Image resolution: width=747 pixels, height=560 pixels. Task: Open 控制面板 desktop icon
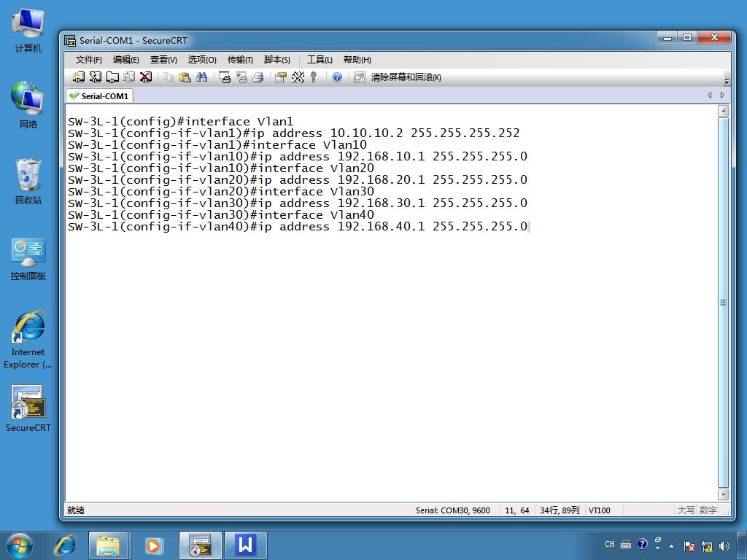pos(28,259)
